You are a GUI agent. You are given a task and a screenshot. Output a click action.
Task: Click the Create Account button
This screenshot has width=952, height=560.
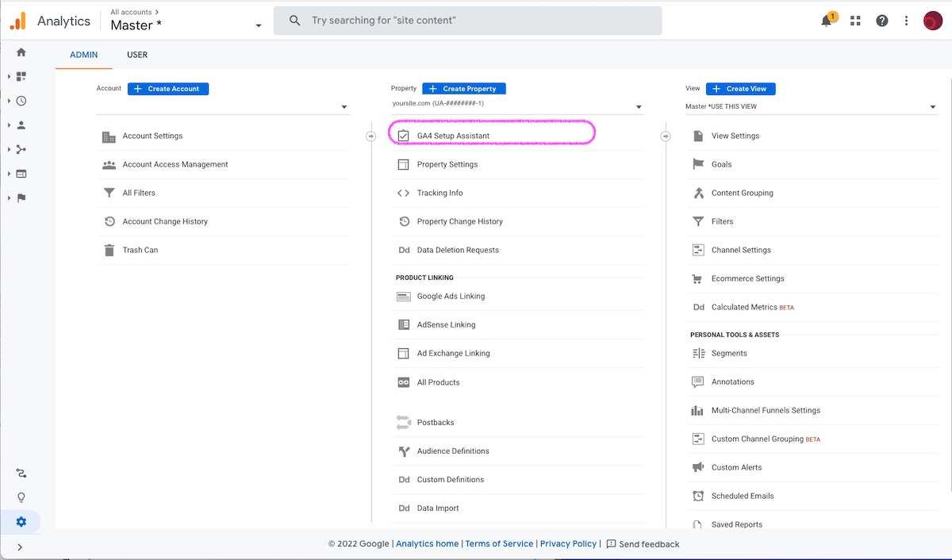pyautogui.click(x=167, y=89)
